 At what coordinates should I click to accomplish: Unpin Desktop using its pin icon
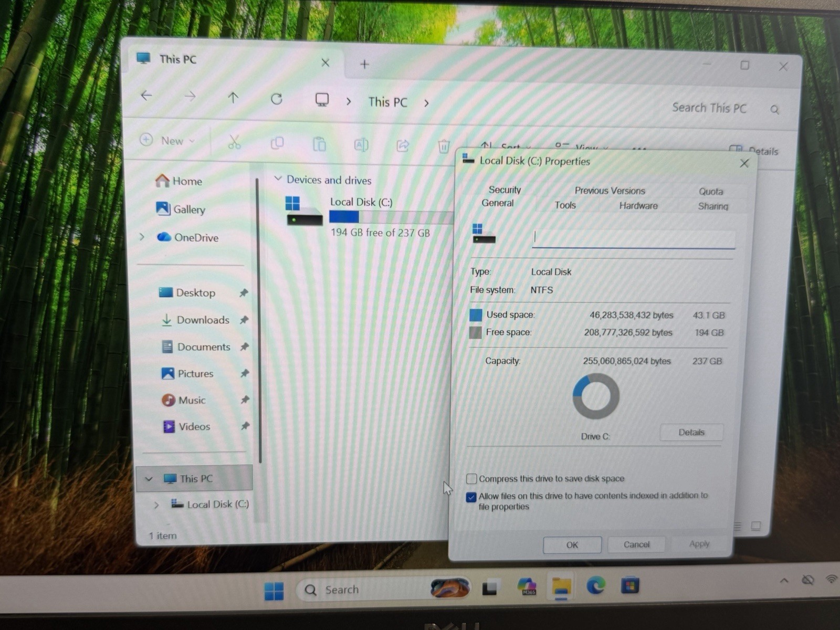pyautogui.click(x=244, y=293)
